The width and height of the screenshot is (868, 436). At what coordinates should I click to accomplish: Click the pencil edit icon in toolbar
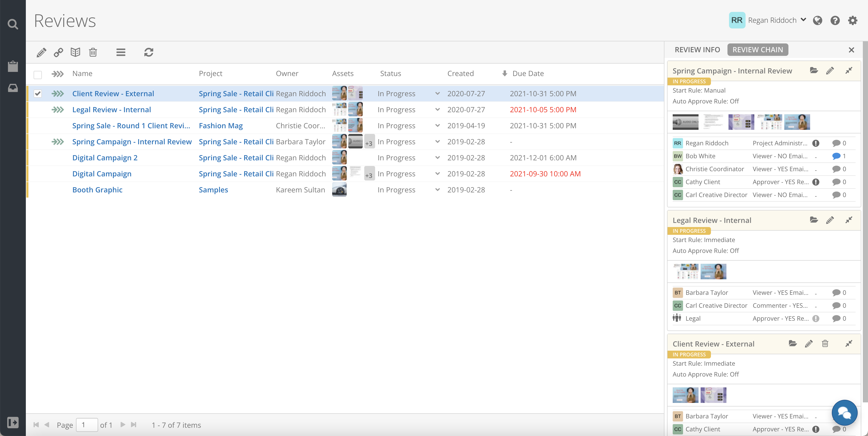[41, 52]
